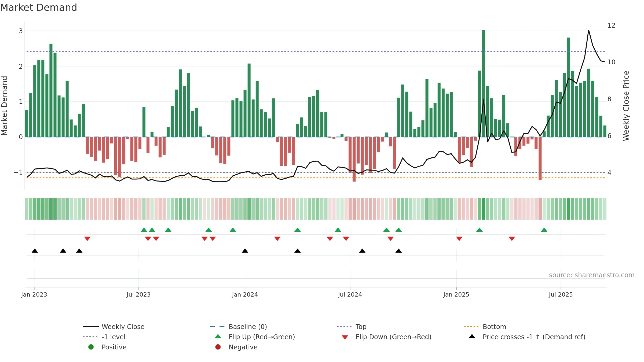Click the tallest green bar in early 2025

point(484,83)
